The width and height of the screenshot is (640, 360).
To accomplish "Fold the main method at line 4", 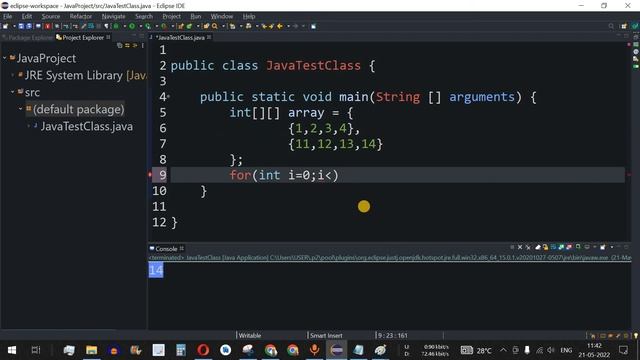I will coord(169,97).
